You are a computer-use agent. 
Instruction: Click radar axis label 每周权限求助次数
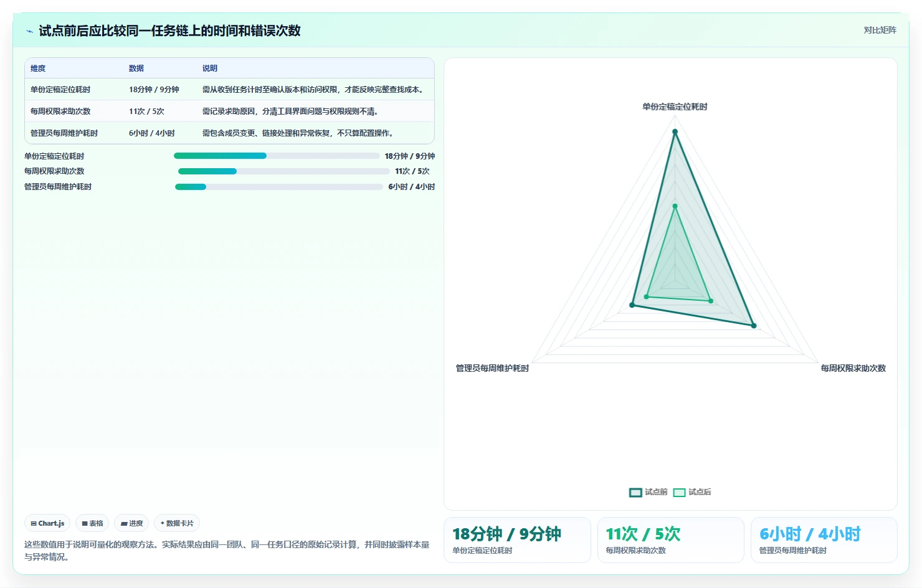[x=853, y=368]
